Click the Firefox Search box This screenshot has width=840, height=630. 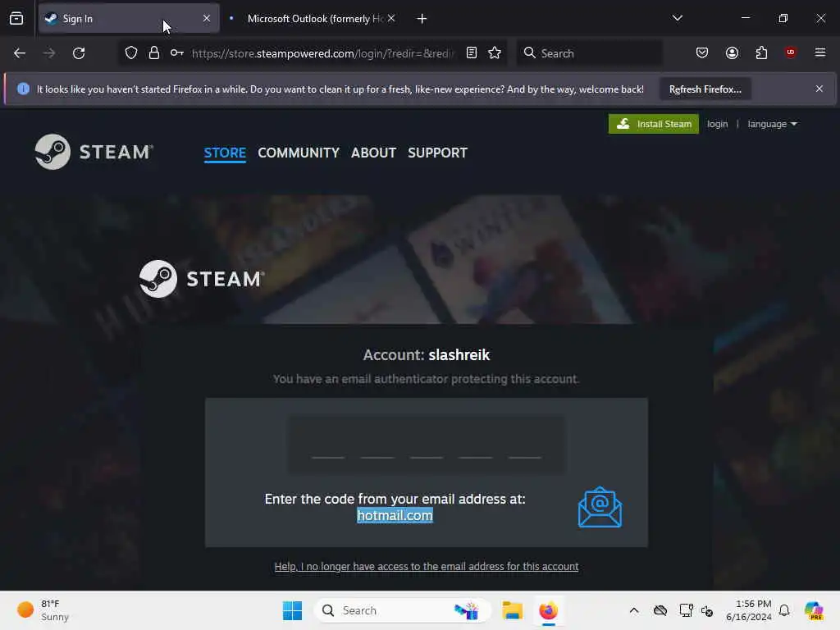pos(589,53)
